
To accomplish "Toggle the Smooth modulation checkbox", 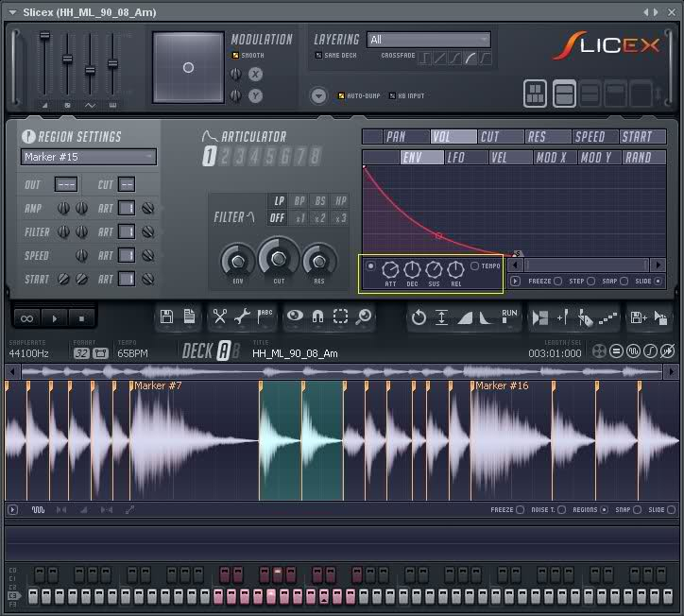I will coord(236,56).
